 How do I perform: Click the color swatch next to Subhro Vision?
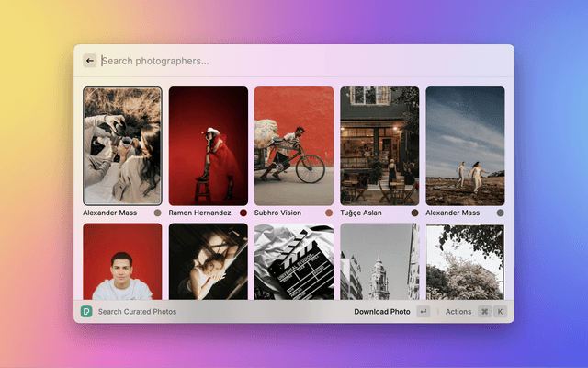329,213
